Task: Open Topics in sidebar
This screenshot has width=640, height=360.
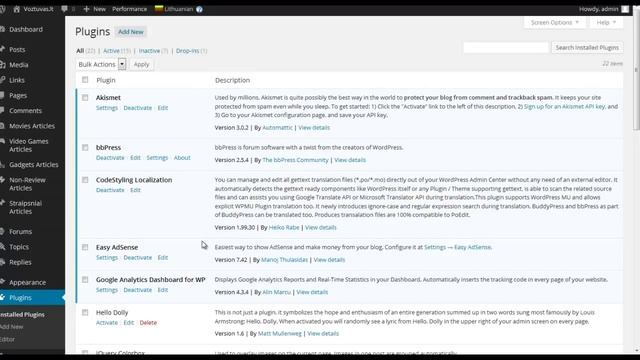Action: tap(19, 247)
